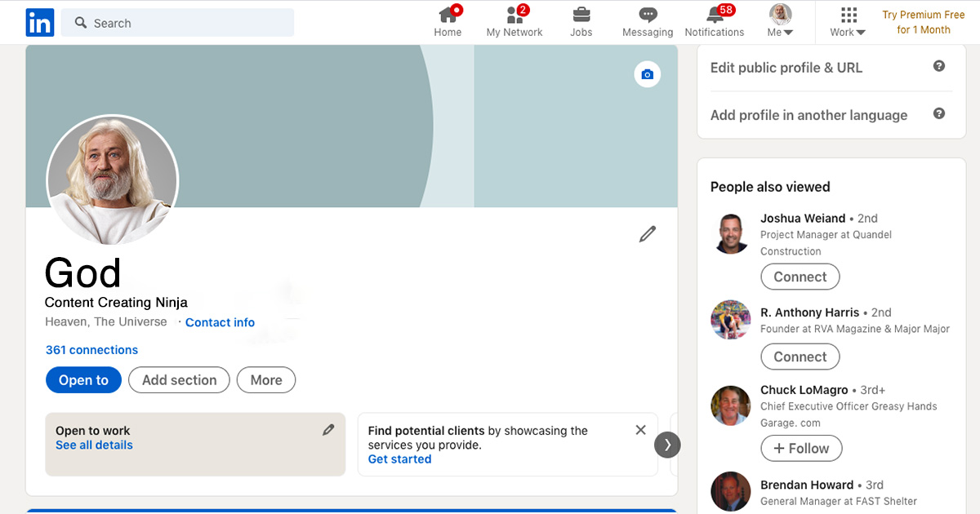Open Joshua Weiand's profile photo
The width and height of the screenshot is (980, 514).
click(731, 234)
